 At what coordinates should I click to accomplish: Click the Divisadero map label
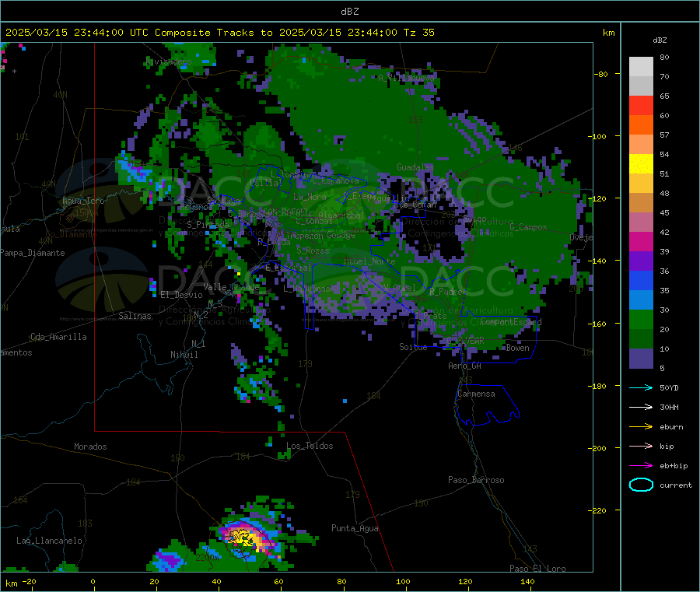169,61
